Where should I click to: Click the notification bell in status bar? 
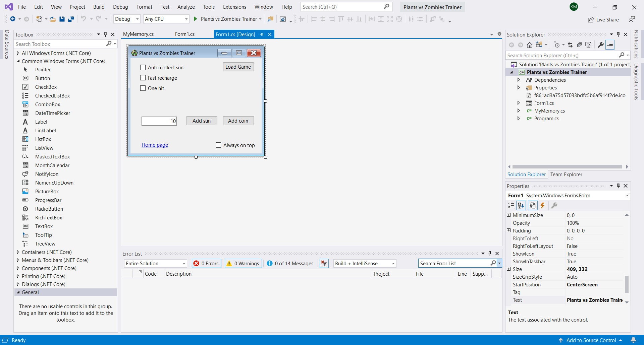pyautogui.click(x=633, y=340)
